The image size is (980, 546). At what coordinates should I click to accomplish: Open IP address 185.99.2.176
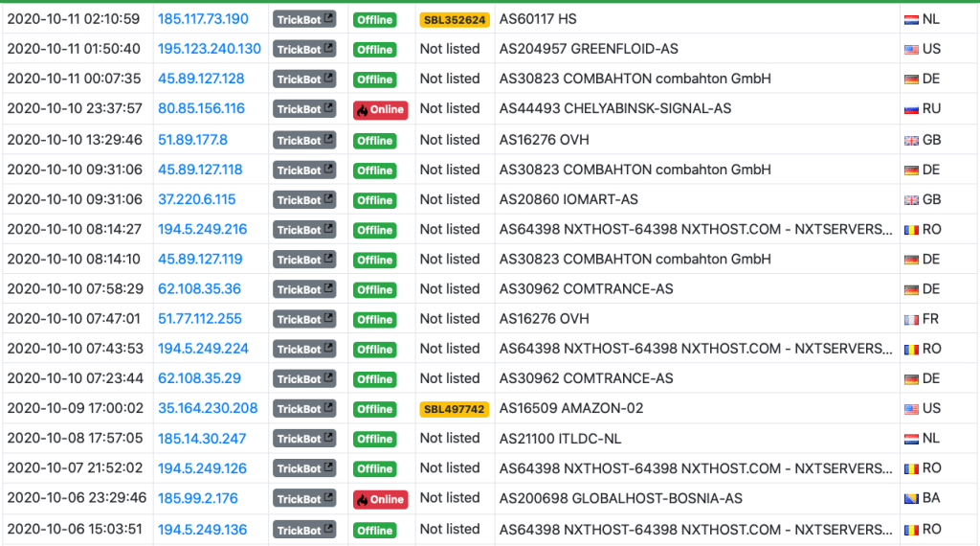point(197,498)
